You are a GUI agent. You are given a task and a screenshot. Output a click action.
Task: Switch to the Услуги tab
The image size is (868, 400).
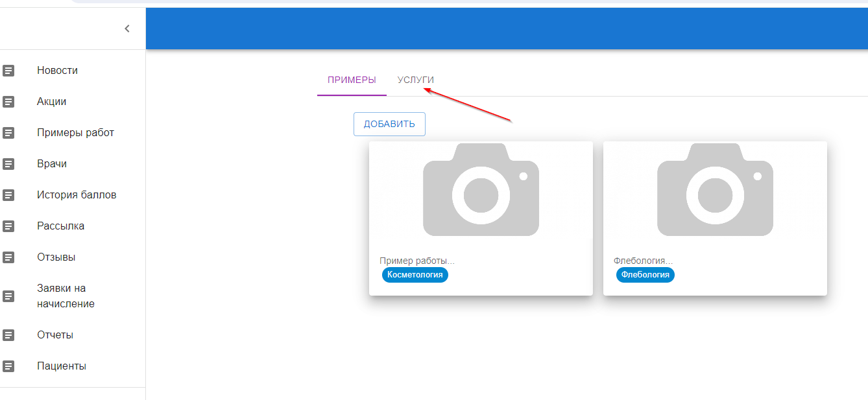point(416,80)
